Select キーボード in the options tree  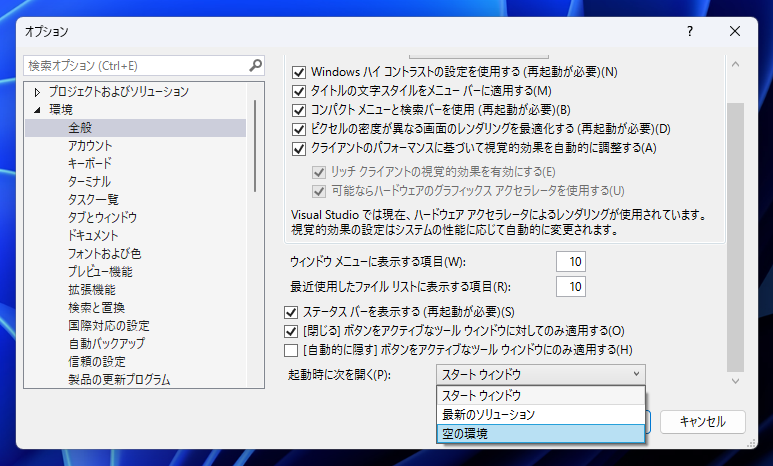click(x=90, y=163)
